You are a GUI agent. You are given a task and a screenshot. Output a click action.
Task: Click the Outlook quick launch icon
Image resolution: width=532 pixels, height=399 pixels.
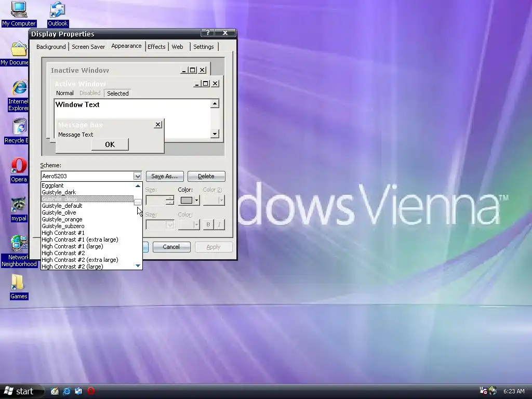pyautogui.click(x=78, y=391)
